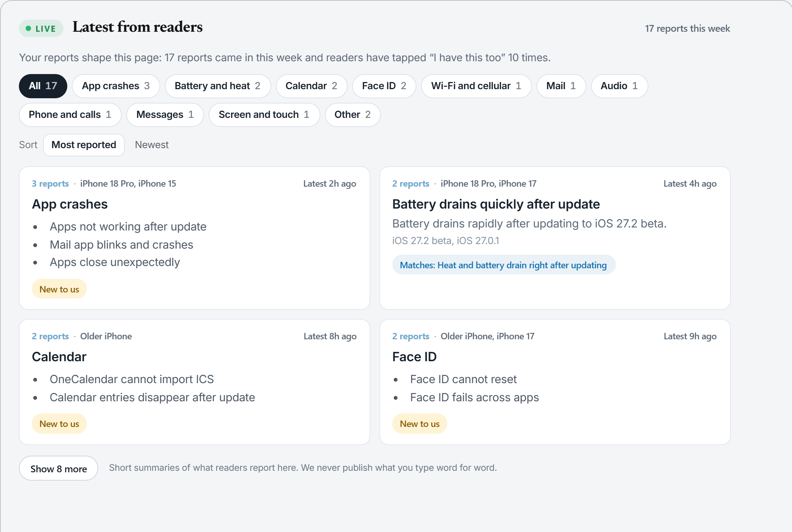Click Latest from readers heading
Image resolution: width=792 pixels, height=532 pixels.
pyautogui.click(x=138, y=27)
